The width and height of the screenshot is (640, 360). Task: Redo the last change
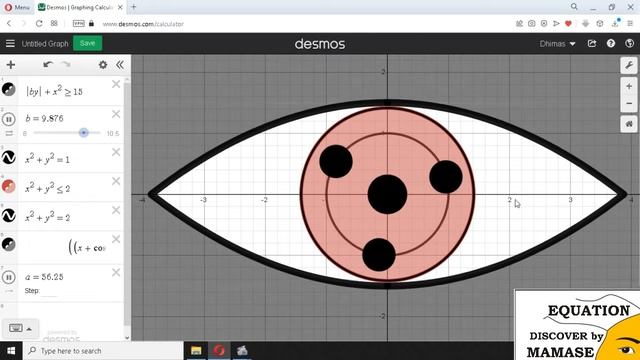(65, 64)
